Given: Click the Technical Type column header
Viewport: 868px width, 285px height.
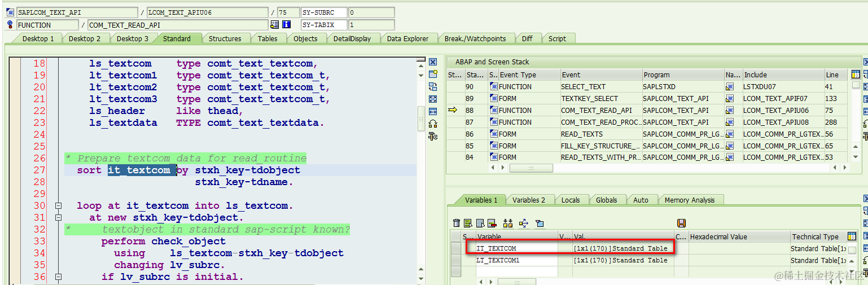Looking at the screenshot, I should pos(818,236).
